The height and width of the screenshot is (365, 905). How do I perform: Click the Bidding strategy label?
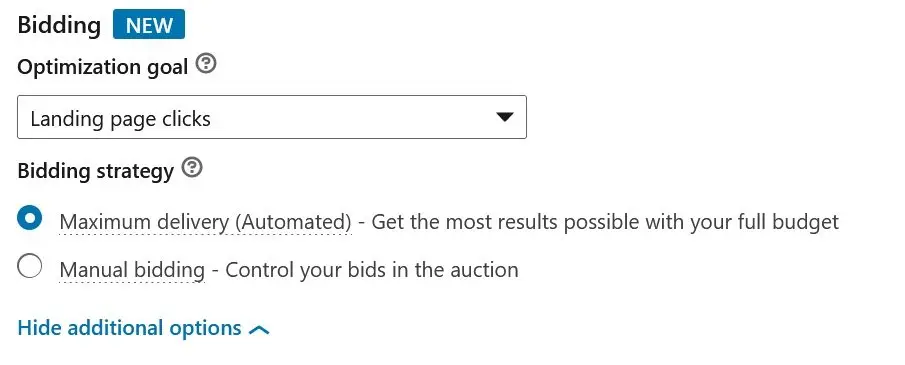tap(95, 172)
